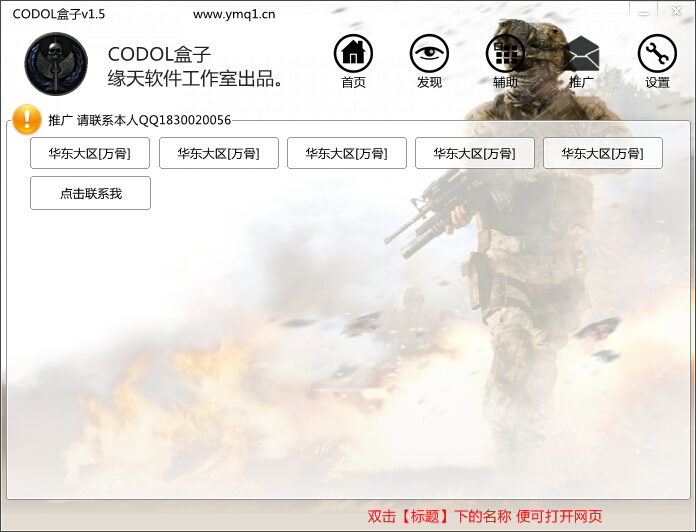Image resolution: width=696 pixels, height=532 pixels.
Task: Switch to the 推广 envelope icon
Action: point(581,54)
